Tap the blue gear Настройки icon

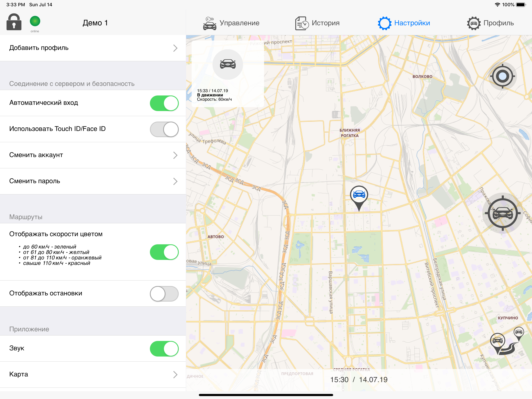pos(385,23)
